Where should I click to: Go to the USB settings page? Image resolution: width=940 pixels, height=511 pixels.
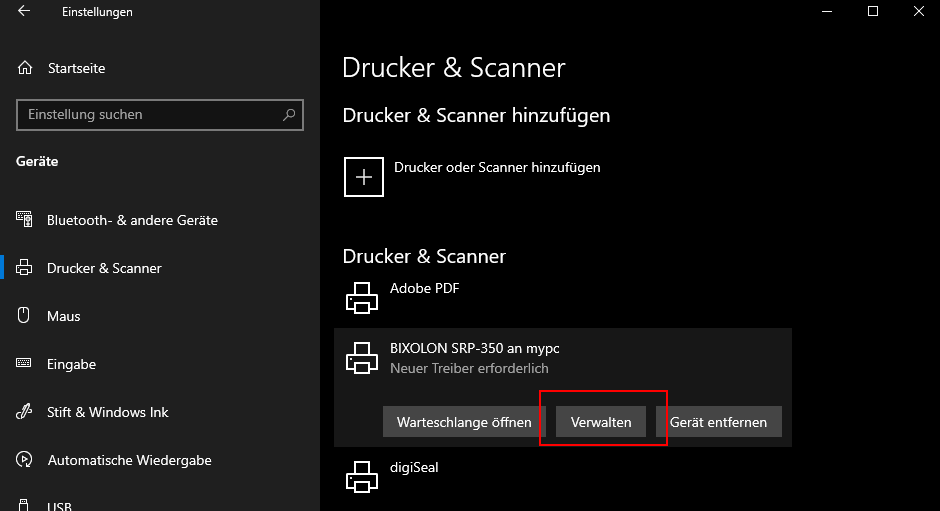pyautogui.click(x=60, y=505)
